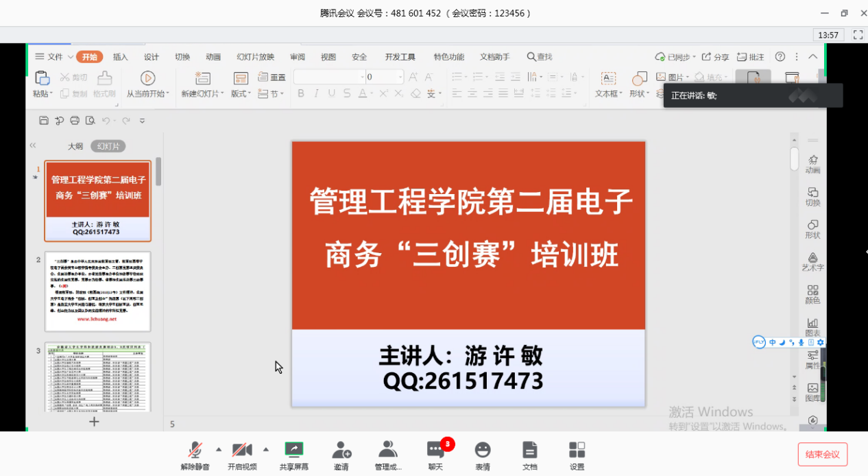Open the 文档 documents icon
Screen dimensions: 868x476
coord(529,450)
